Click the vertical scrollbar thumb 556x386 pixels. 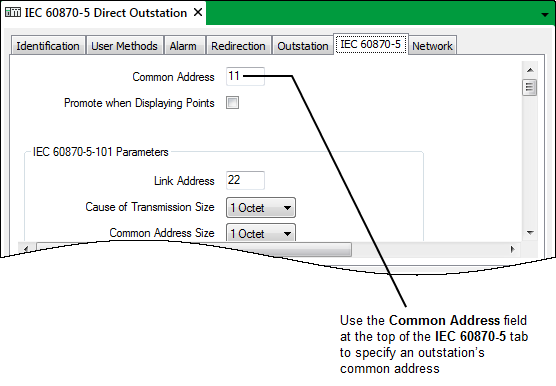530,87
